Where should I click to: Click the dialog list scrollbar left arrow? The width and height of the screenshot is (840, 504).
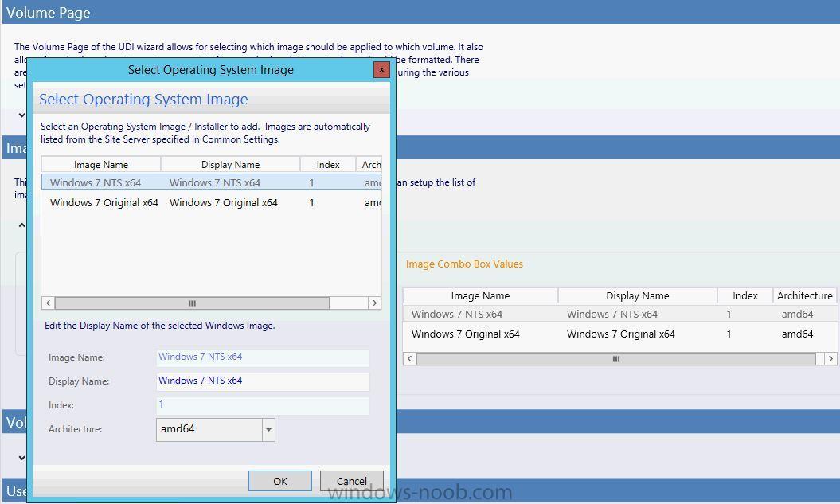(49, 303)
